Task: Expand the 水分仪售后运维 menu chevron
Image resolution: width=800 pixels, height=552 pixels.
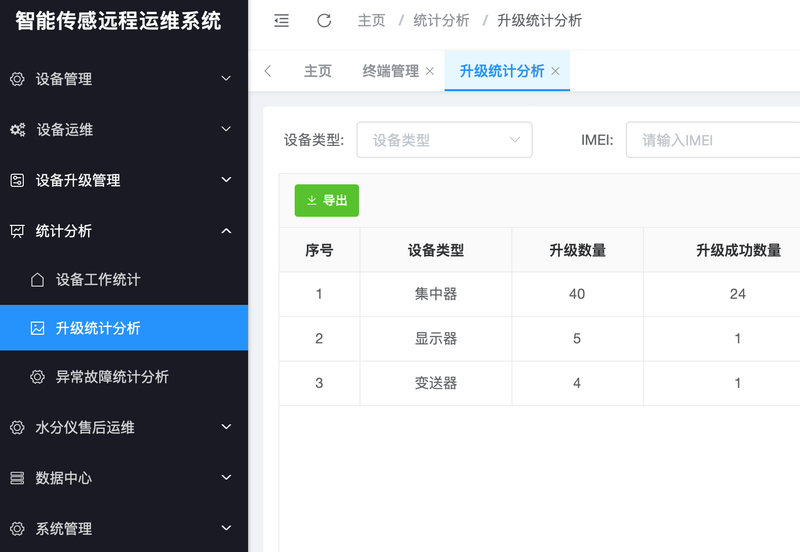Action: point(226,426)
